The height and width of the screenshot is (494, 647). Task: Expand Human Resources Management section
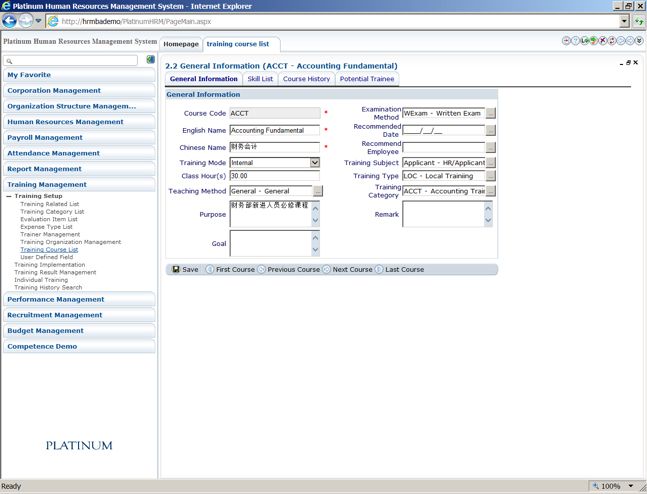point(79,122)
